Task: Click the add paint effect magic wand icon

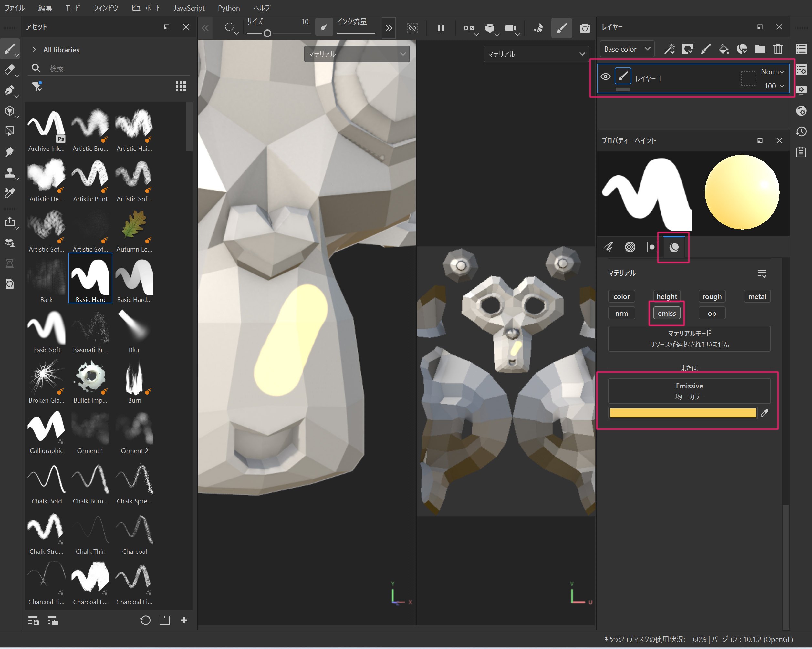Action: [x=669, y=49]
